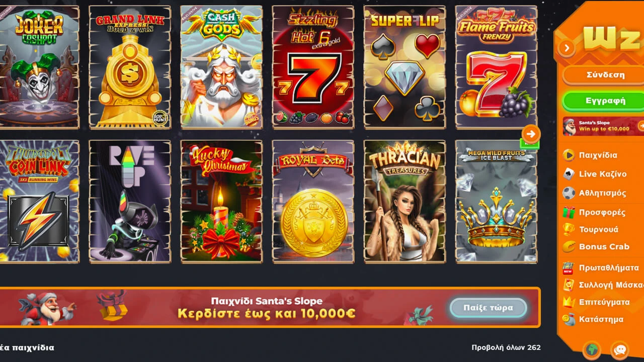Image resolution: width=644 pixels, height=362 pixels.
Task: Open Αθλητισμός soccer ball icon
Action: 569,193
